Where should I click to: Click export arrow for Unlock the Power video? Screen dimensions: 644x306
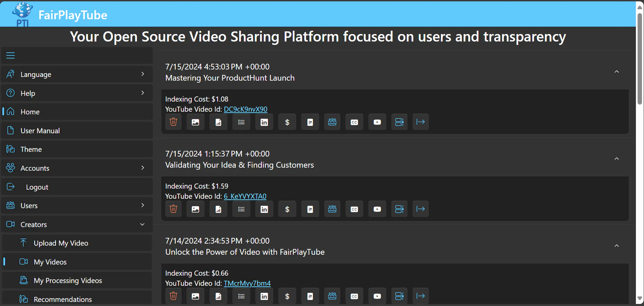coord(421,296)
